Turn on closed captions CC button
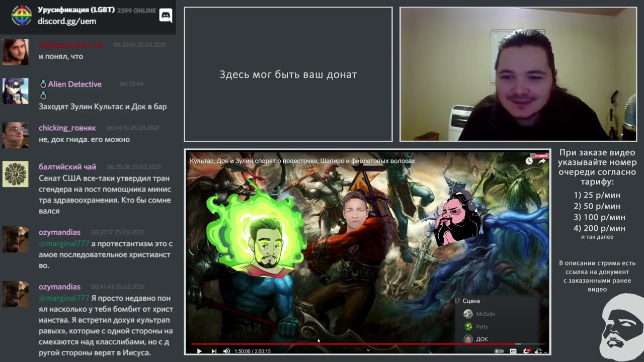 coord(514,351)
